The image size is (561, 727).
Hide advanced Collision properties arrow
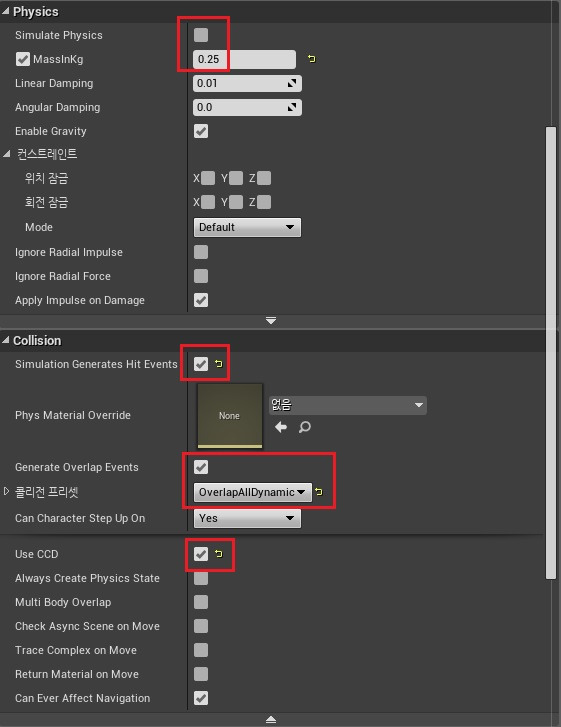click(271, 720)
